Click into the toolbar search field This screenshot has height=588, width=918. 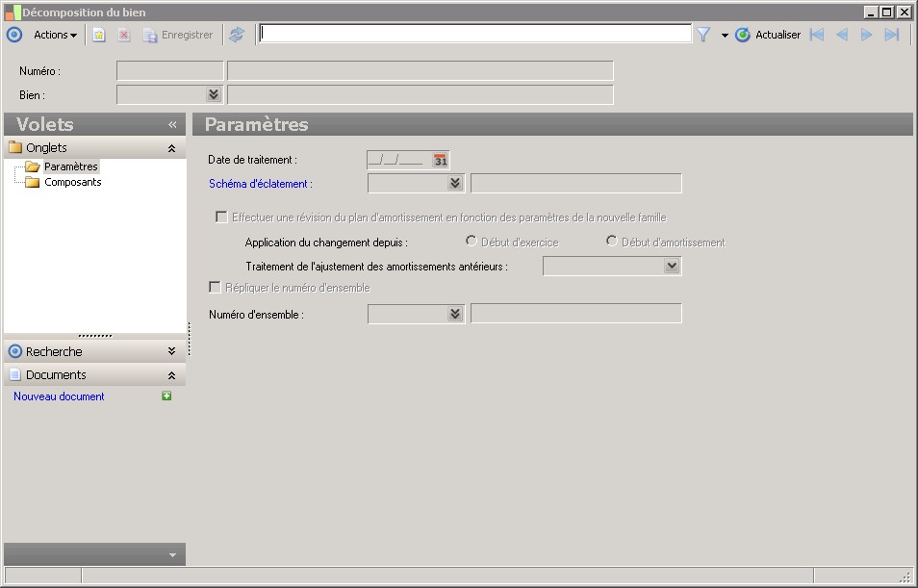click(475, 34)
